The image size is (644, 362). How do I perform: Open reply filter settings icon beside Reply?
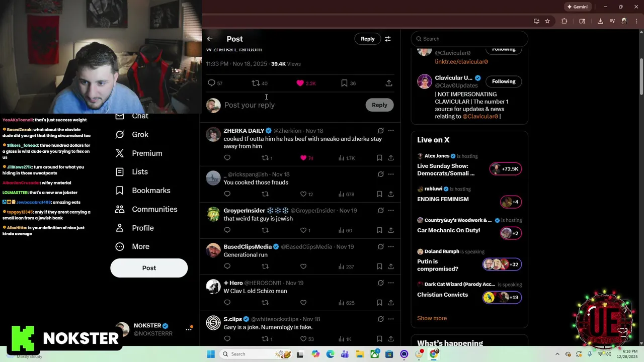pyautogui.click(x=387, y=39)
